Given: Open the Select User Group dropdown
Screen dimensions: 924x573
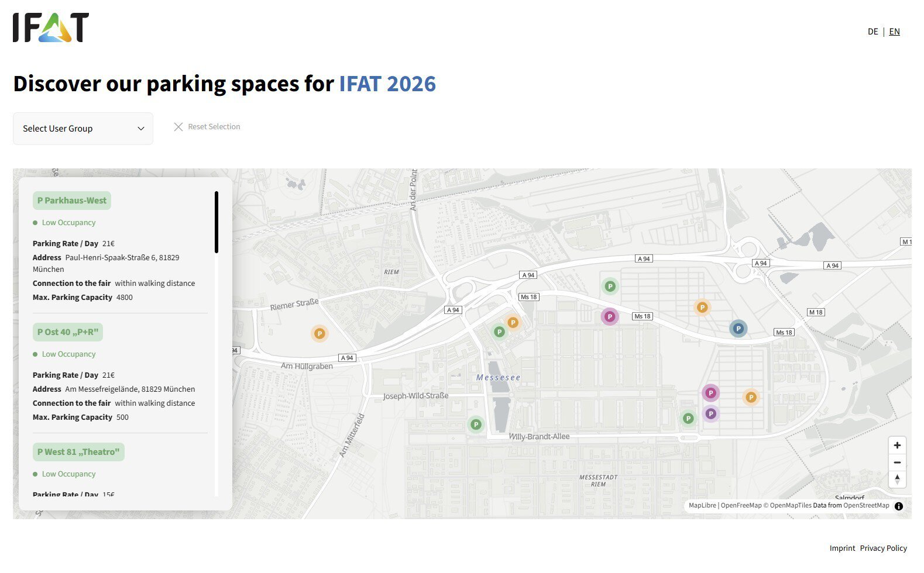Looking at the screenshot, I should [x=83, y=129].
